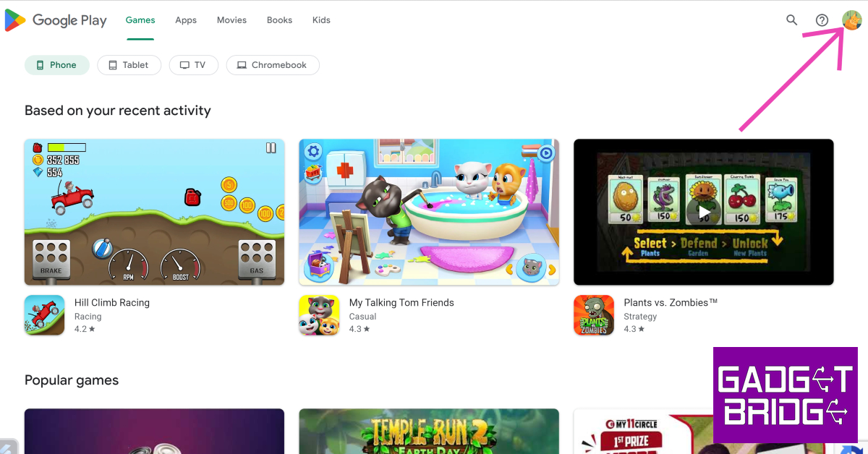Click the Racing genre label
Screen dimensions: 868x454
click(x=88, y=317)
